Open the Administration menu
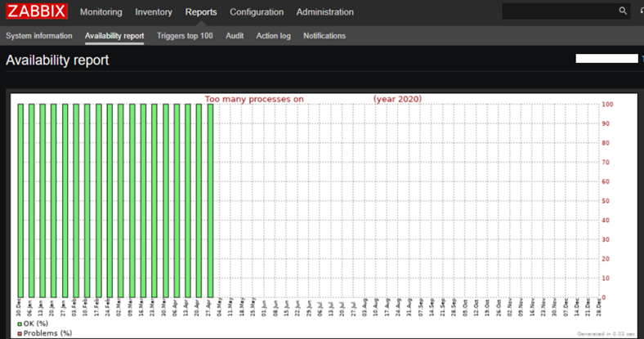The height and width of the screenshot is (339, 644). click(x=325, y=12)
